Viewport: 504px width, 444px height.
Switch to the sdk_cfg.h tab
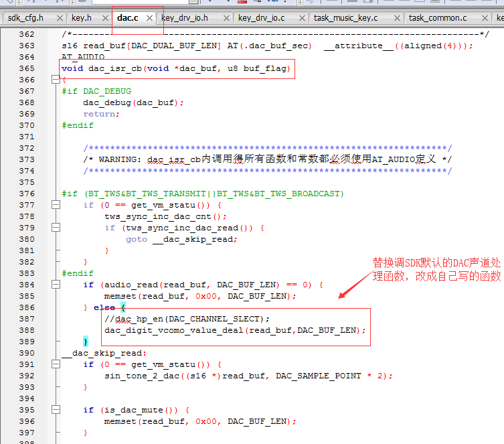(25, 18)
